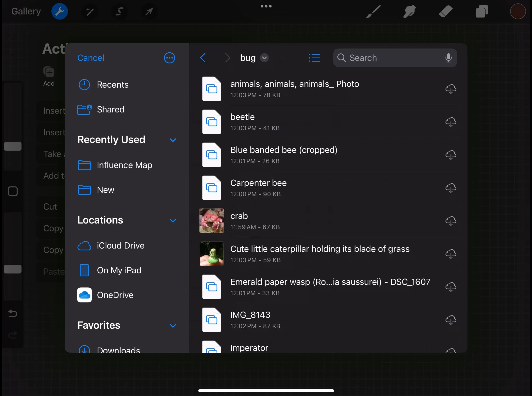The height and width of the screenshot is (396, 532).
Task: Open iCloud Drive location
Action: (x=120, y=245)
